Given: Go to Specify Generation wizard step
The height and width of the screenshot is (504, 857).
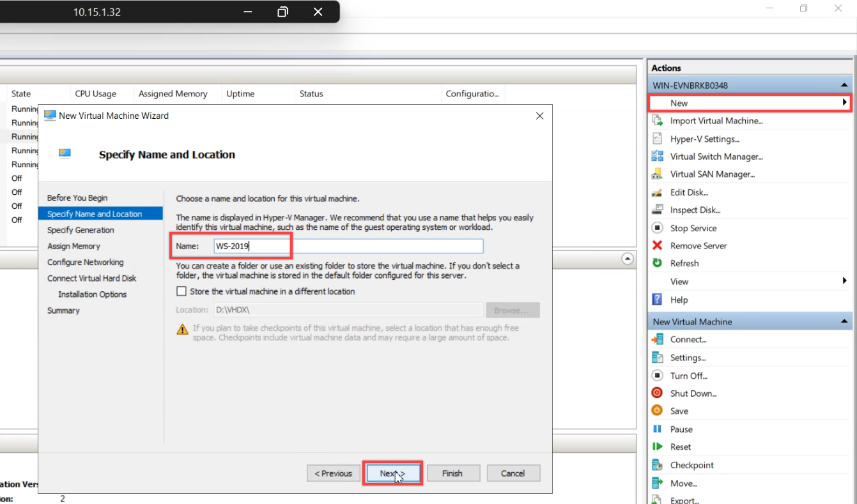Looking at the screenshot, I should tap(81, 230).
